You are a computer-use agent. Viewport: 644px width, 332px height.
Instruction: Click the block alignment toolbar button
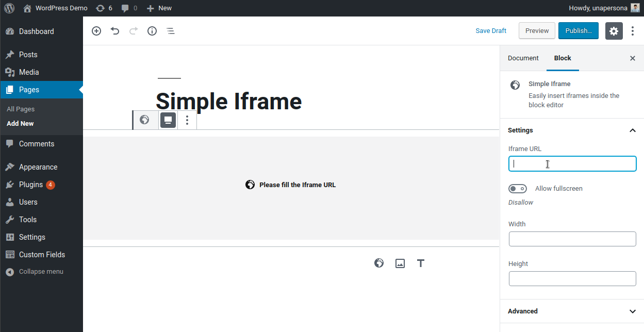tap(168, 120)
